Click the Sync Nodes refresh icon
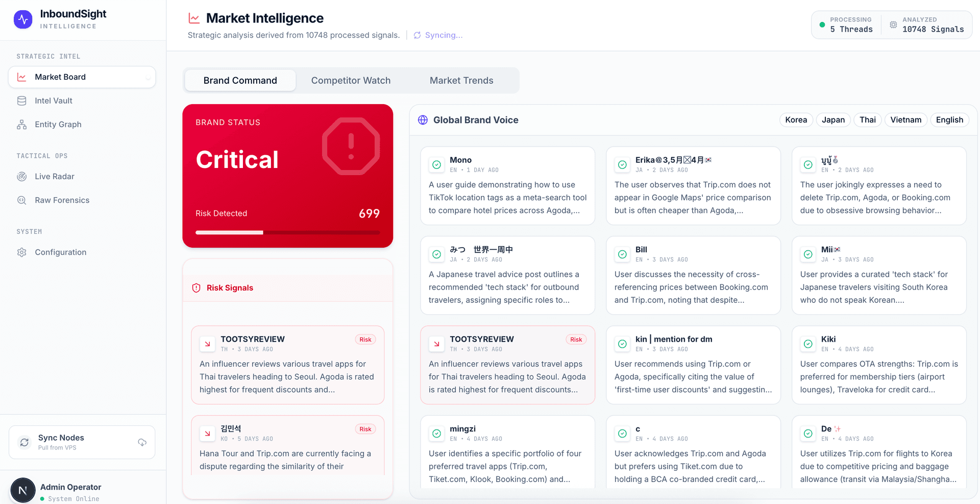Image resolution: width=980 pixels, height=504 pixels. 24,442
